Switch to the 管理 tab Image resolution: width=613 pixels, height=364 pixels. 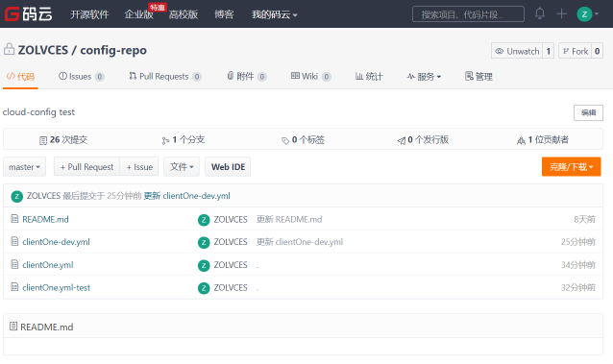pyautogui.click(x=478, y=76)
